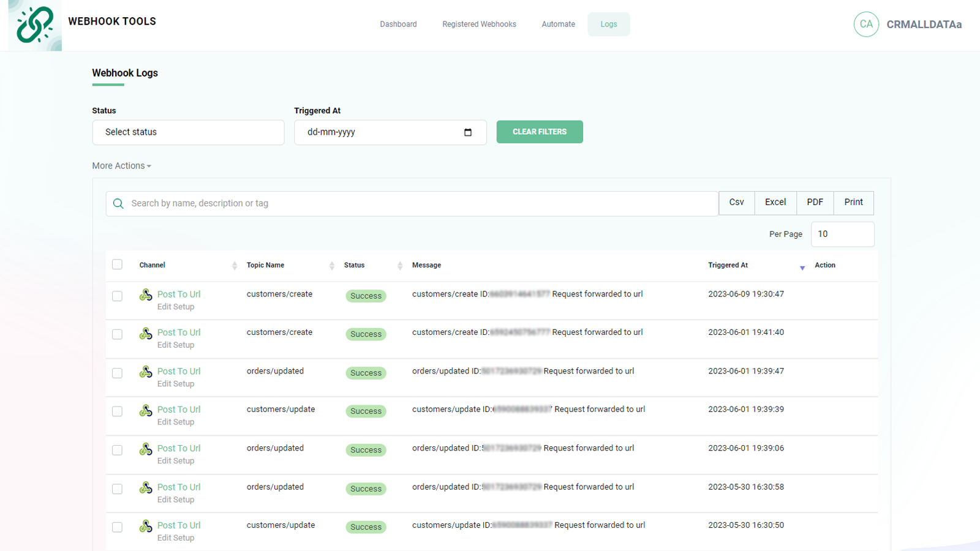Go to the Dashboard tab
This screenshot has height=551, width=980.
[398, 24]
